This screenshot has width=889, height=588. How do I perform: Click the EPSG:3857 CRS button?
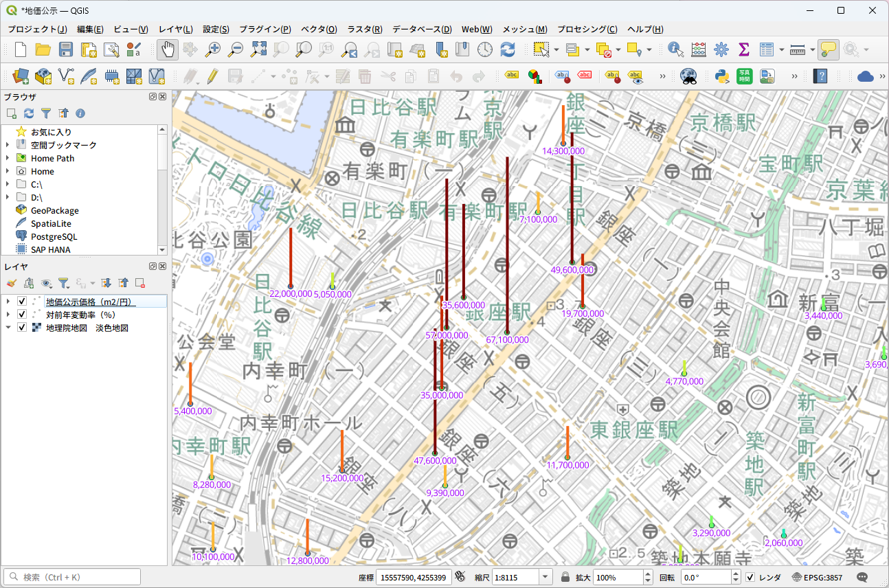point(817,577)
